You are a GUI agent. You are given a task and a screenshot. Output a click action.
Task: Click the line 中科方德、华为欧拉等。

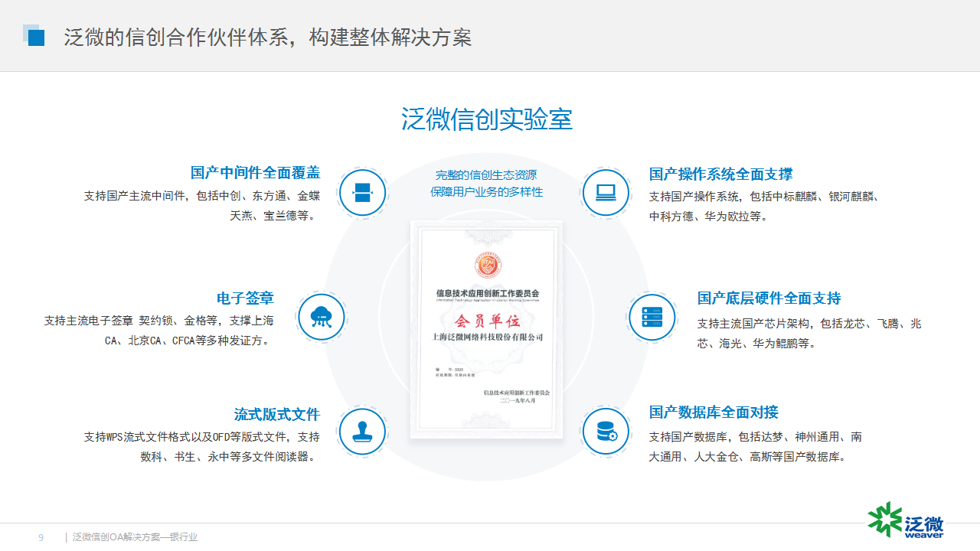[708, 217]
